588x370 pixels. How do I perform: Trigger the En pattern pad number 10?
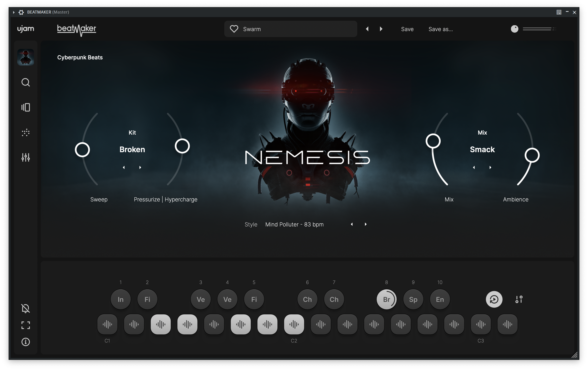pos(440,299)
